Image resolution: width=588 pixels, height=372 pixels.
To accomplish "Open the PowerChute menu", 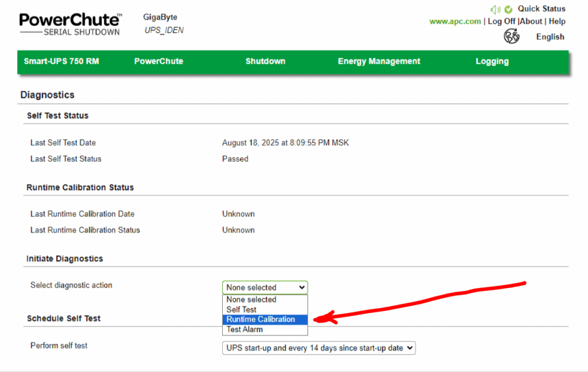I will tap(158, 61).
